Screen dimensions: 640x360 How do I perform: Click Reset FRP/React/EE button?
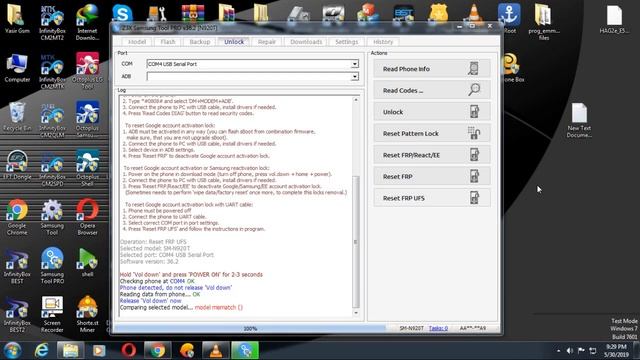(x=431, y=155)
